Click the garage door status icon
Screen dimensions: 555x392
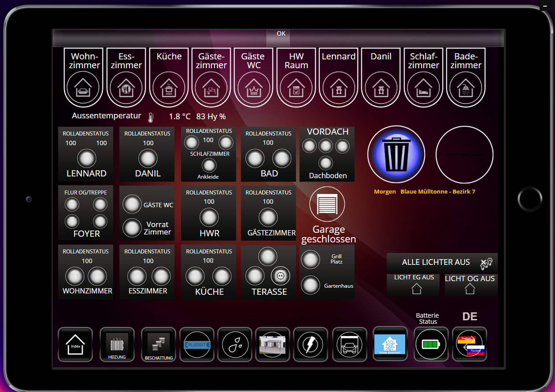coord(327,204)
